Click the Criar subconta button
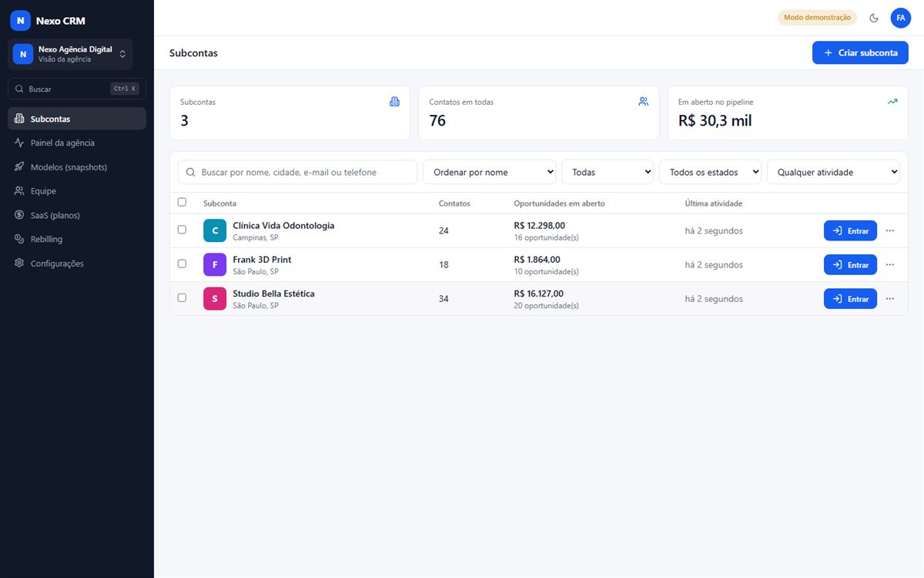Screen dimensions: 924x578 point(860,52)
